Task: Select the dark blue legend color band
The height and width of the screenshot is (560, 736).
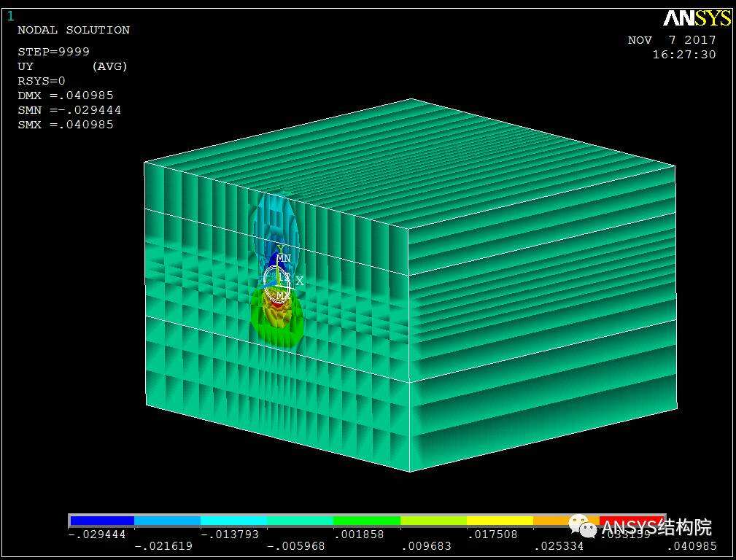Action: pyautogui.click(x=102, y=521)
